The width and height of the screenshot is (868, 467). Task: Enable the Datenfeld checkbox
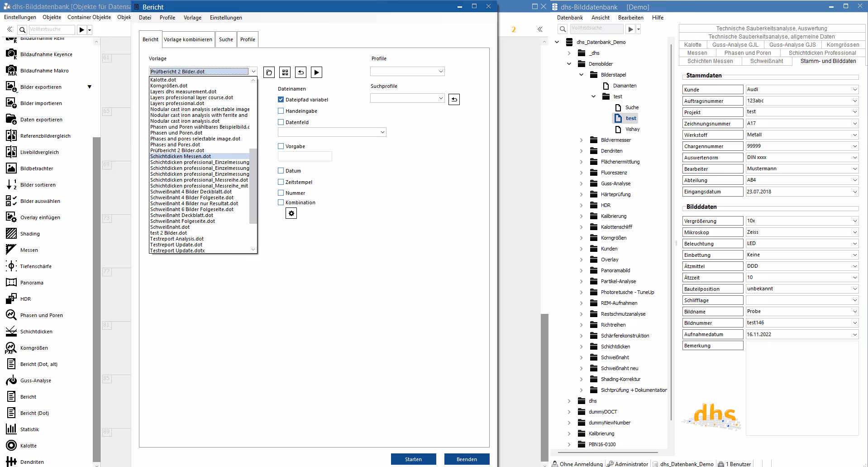(x=281, y=122)
